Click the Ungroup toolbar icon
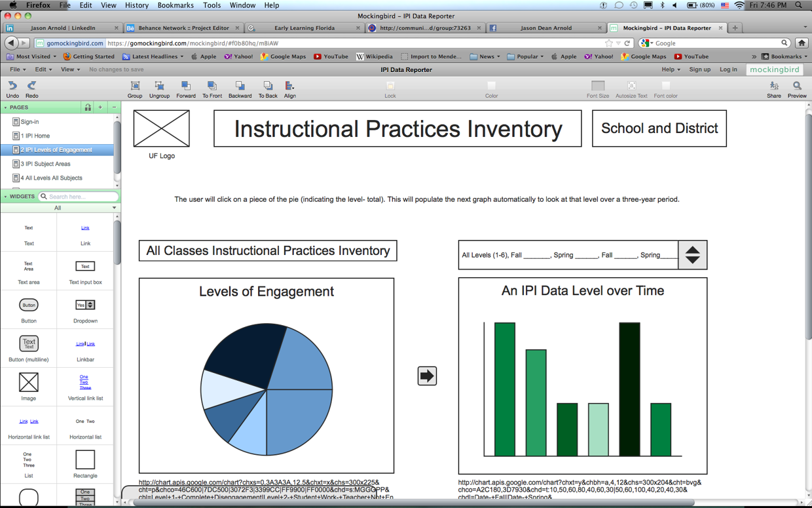Image resolution: width=812 pixels, height=508 pixels. [x=159, y=86]
